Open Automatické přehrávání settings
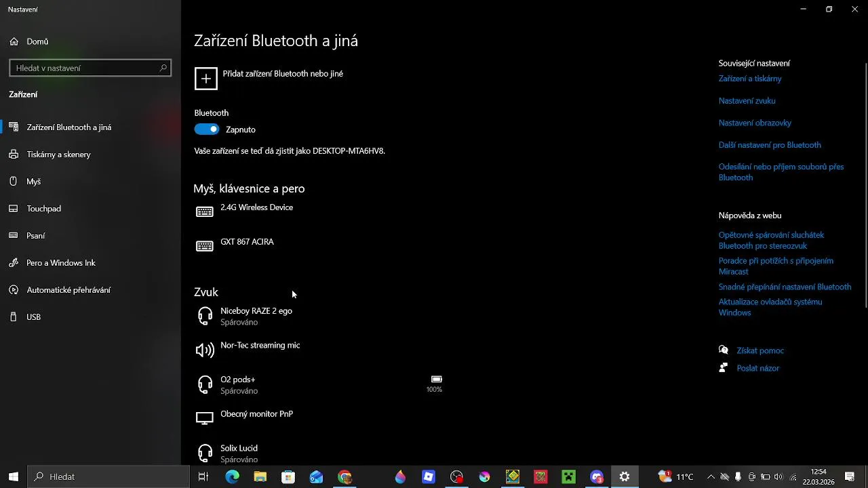The image size is (868, 488). [x=90, y=290]
